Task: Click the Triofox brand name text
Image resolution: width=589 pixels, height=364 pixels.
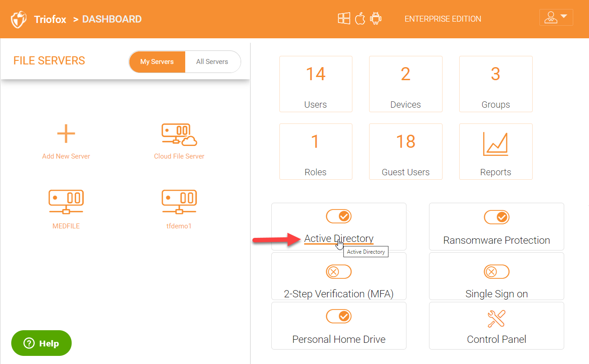Action: [50, 19]
